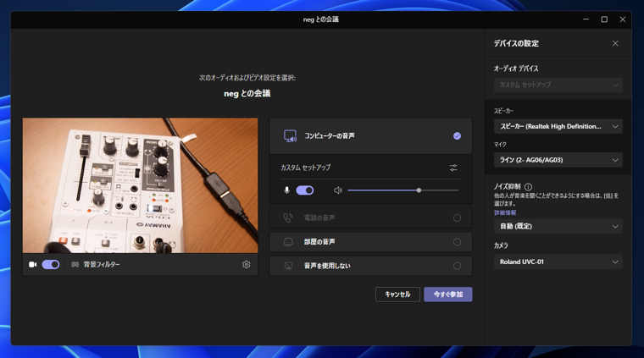Show noise suppression info icon
644x358 pixels.
[x=528, y=186]
